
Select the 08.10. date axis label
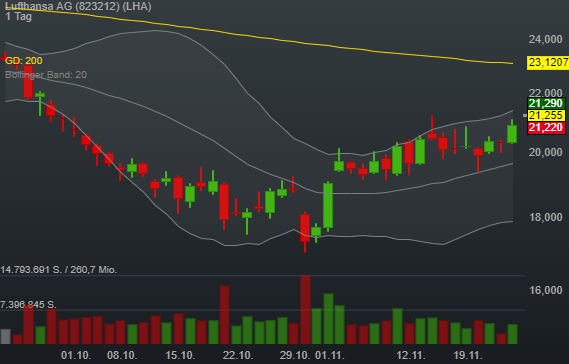[122, 355]
